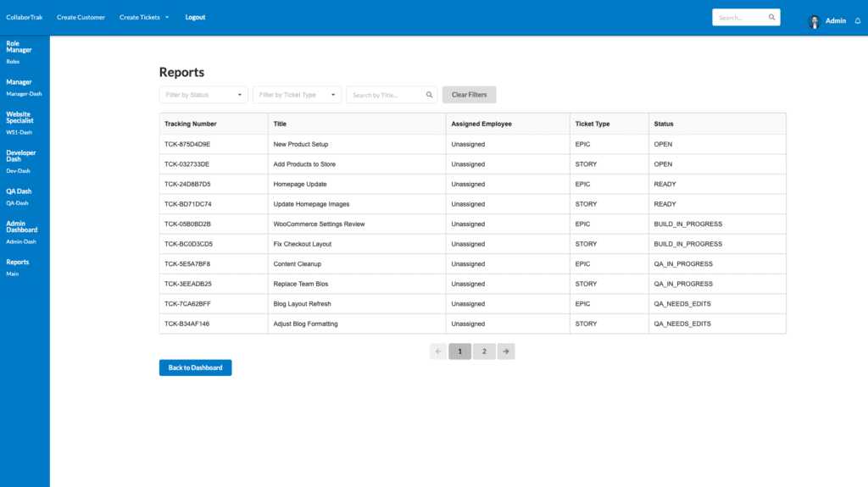Click the Back to Dashboard button

[x=195, y=368]
